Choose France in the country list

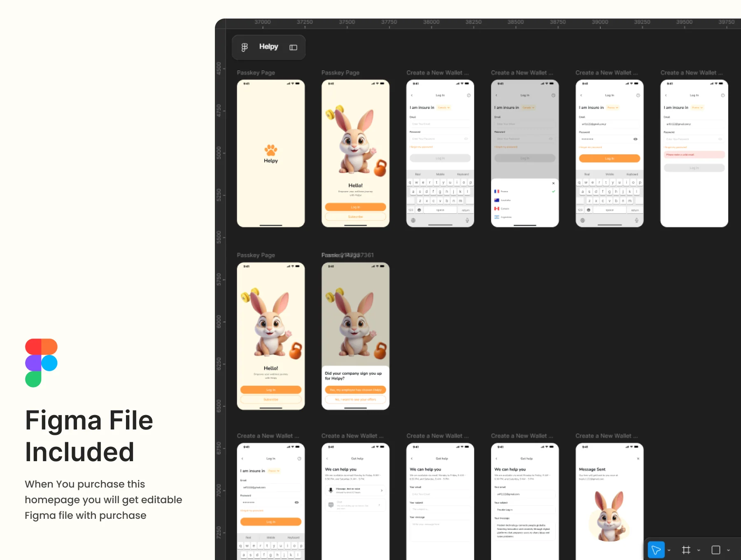pyautogui.click(x=524, y=191)
